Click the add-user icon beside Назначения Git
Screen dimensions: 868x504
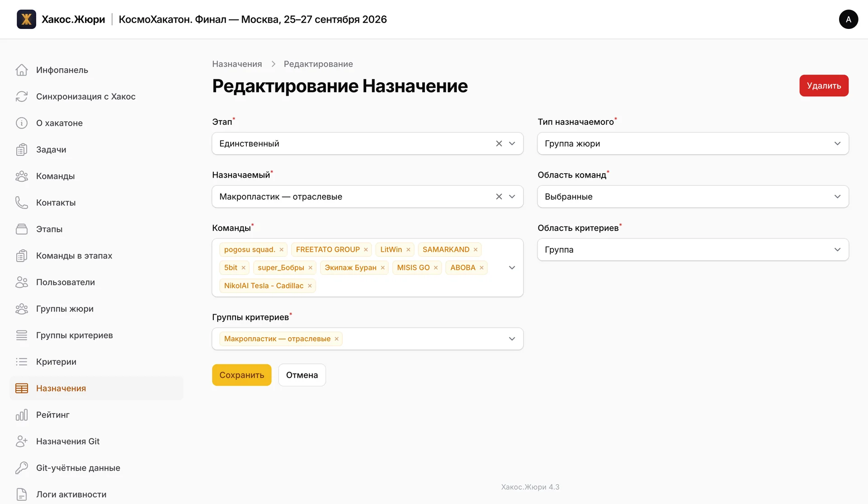[22, 441]
